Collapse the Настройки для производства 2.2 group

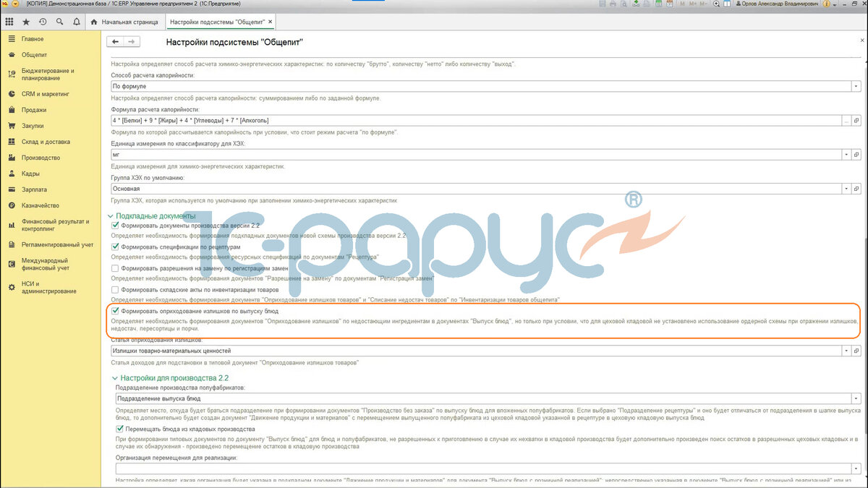[x=114, y=377]
